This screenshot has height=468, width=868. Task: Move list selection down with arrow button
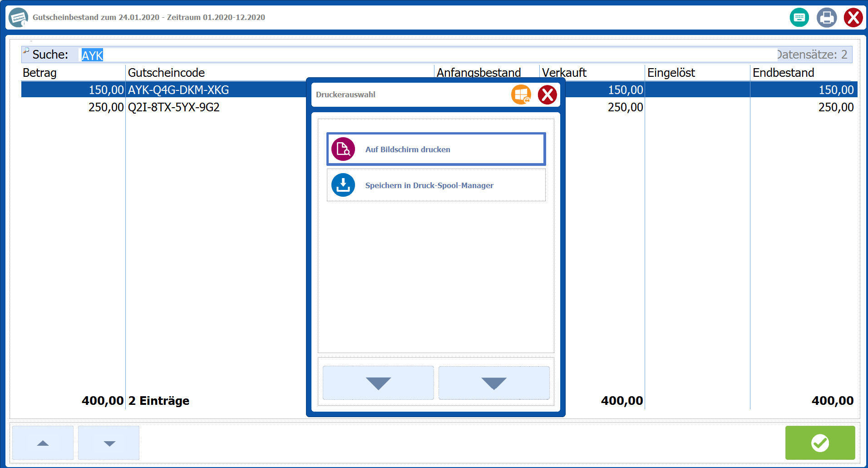[109, 443]
